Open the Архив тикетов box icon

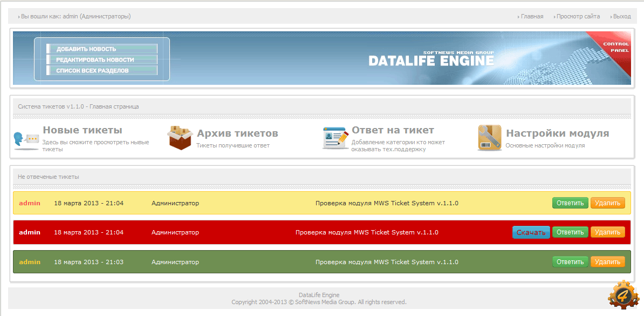tap(180, 137)
